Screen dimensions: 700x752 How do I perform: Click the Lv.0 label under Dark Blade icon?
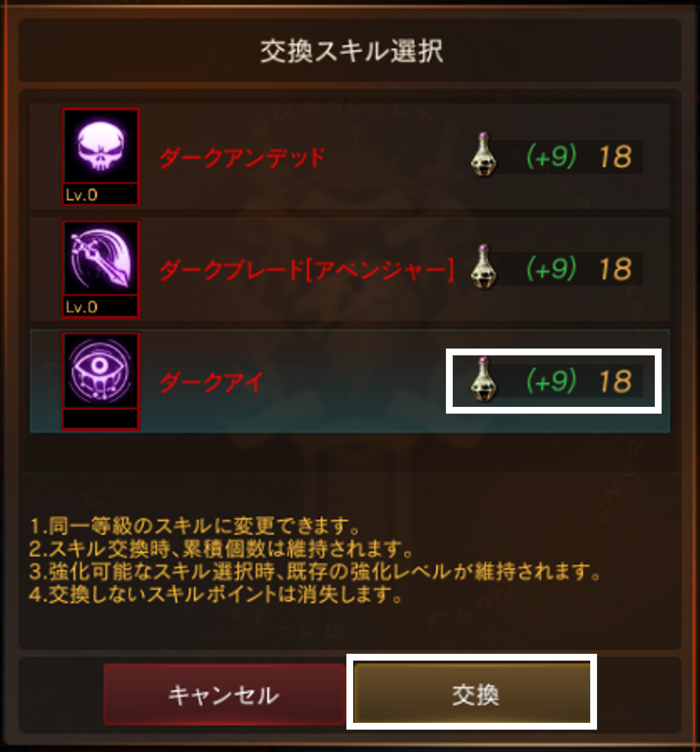(82, 307)
